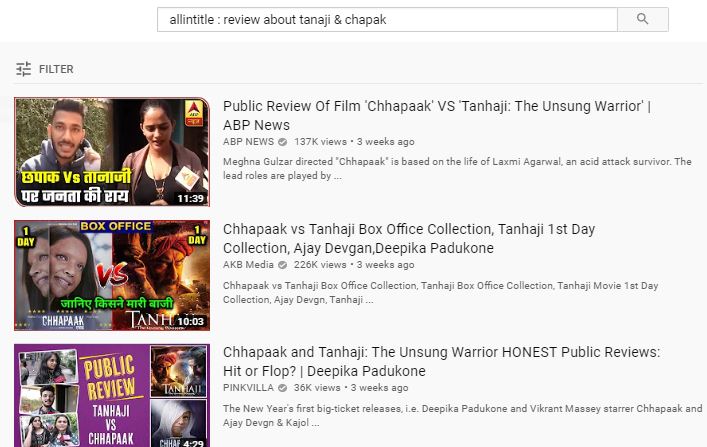
Task: Click the Meghna Gulzar description snippet
Action: [457, 169]
